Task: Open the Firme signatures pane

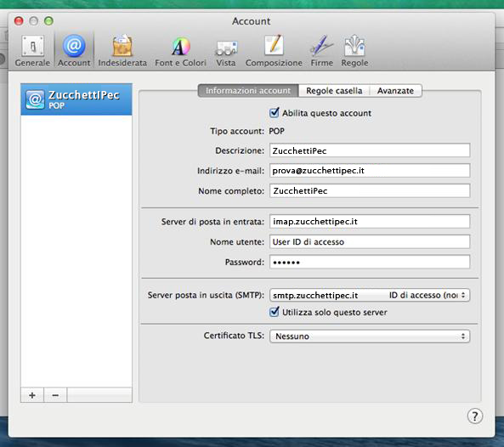Action: tap(322, 51)
